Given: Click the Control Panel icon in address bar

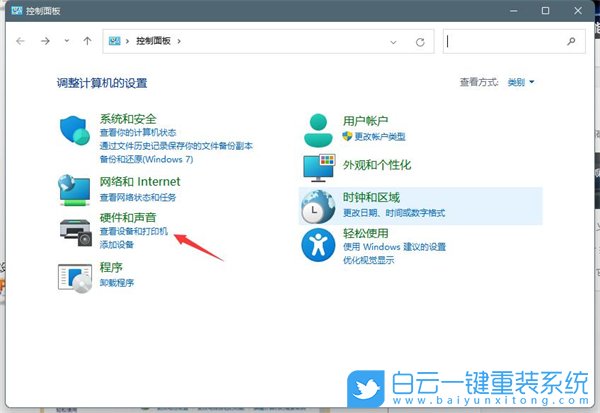Looking at the screenshot, I should (114, 41).
